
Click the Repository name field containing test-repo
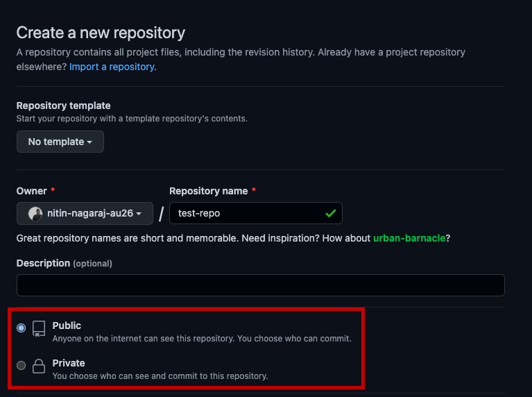pyautogui.click(x=256, y=213)
